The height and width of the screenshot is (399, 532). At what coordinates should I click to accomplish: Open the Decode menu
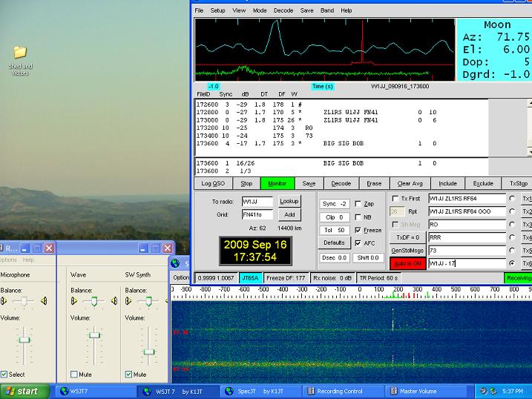(283, 11)
